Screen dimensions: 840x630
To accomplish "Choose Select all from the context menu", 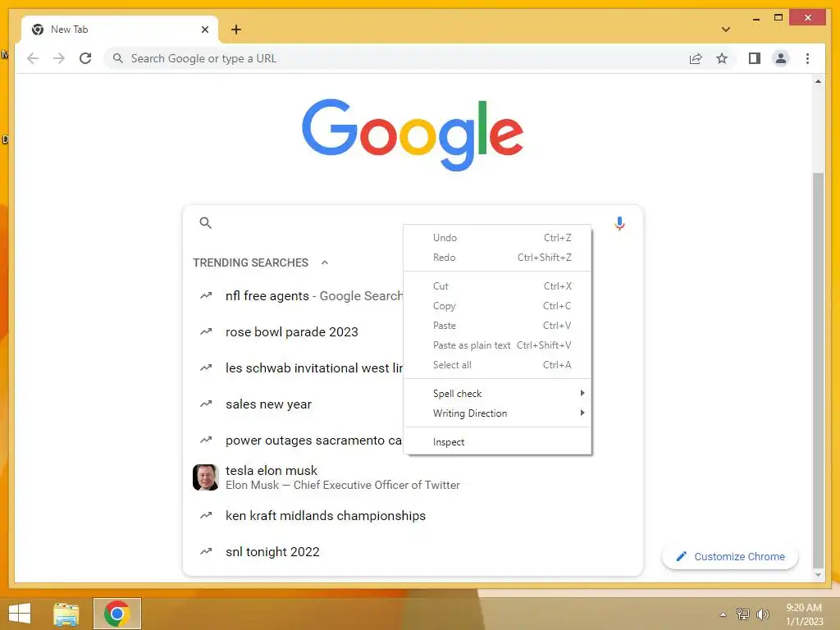I will [497, 365].
